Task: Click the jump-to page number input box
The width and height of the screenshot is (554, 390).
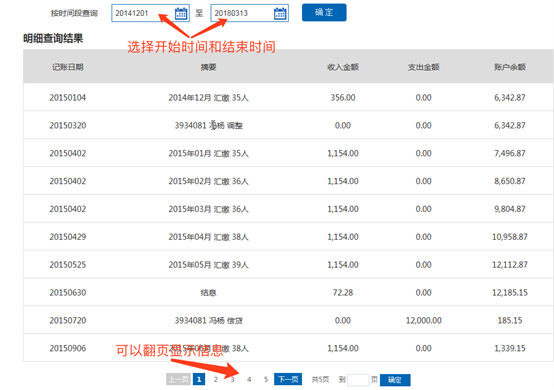Action: (x=358, y=380)
